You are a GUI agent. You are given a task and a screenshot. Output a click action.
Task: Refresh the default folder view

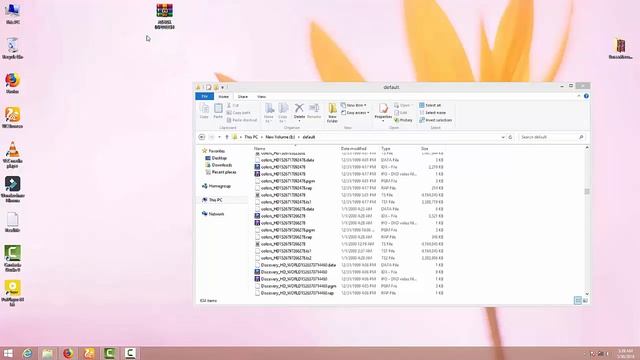510,137
